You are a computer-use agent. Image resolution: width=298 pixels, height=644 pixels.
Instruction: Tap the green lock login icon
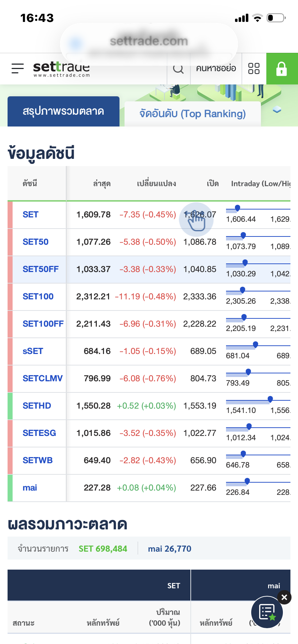click(282, 69)
